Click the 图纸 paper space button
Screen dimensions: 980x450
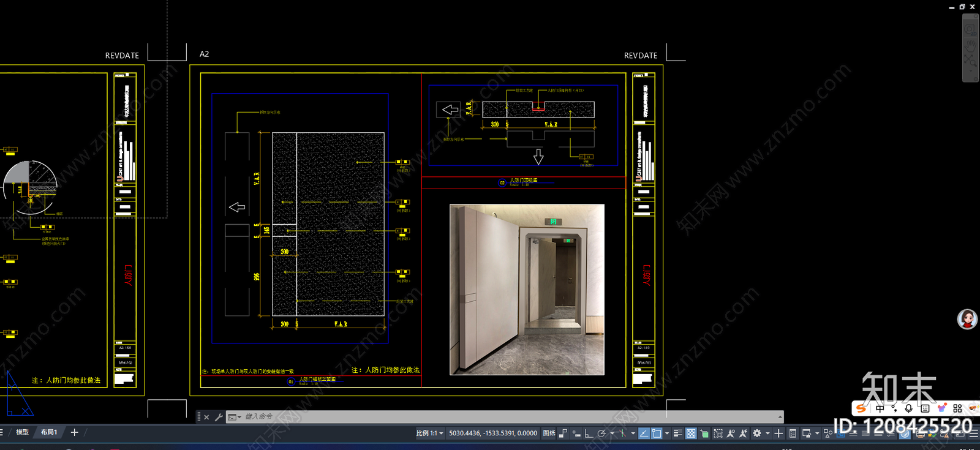tap(549, 433)
